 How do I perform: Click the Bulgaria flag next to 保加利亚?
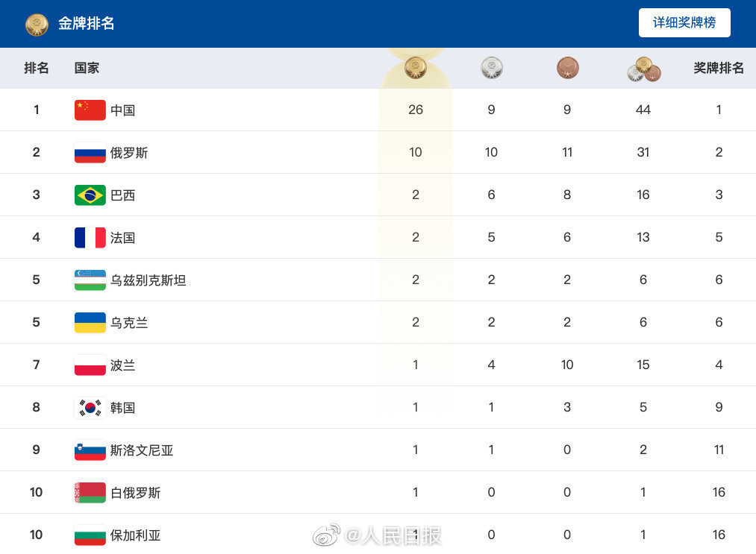90,535
